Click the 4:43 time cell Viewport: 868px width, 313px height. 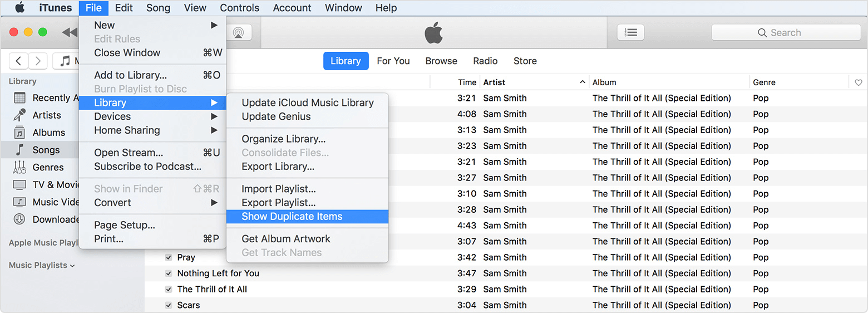[x=467, y=226]
